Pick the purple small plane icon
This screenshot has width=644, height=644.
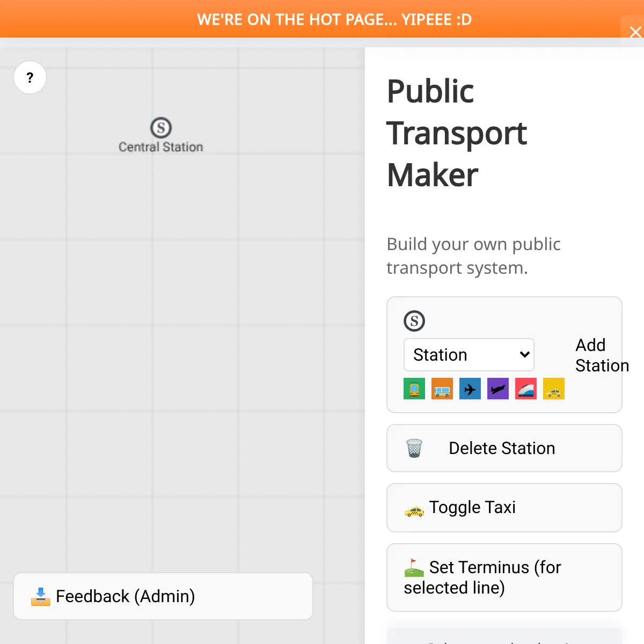[497, 389]
